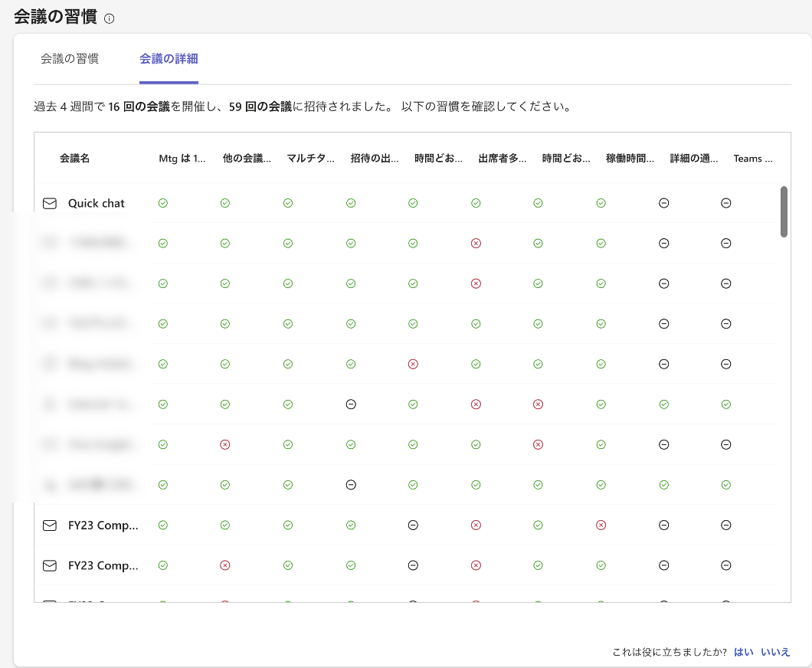Click the 時間どお... header next to 招待の出...
This screenshot has width=812, height=668.
(x=439, y=159)
